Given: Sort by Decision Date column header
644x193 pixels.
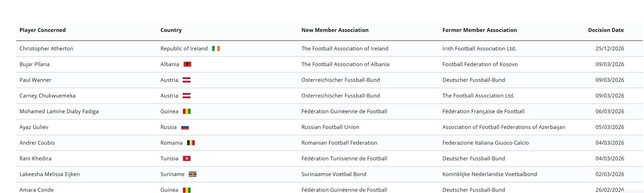Looking at the screenshot, I should tap(605, 30).
